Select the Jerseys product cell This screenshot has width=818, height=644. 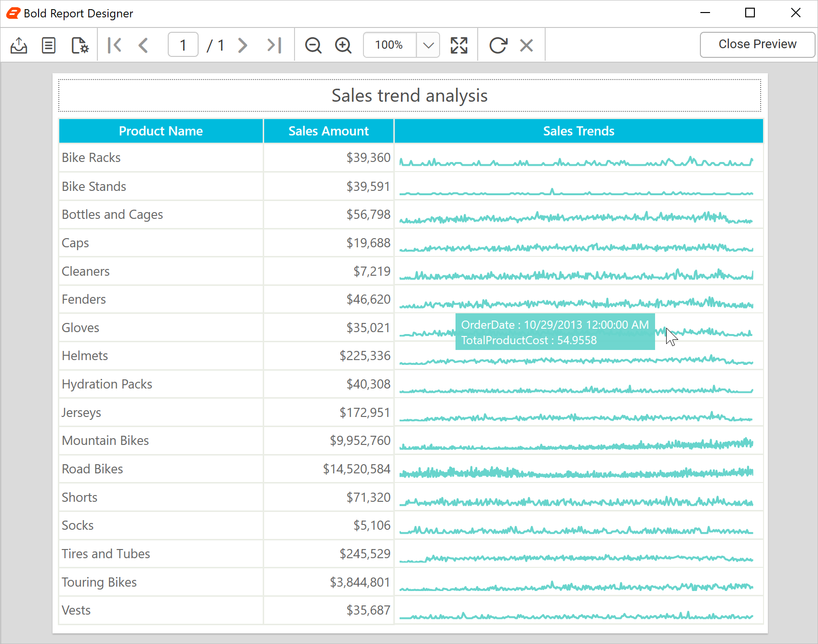click(x=161, y=413)
